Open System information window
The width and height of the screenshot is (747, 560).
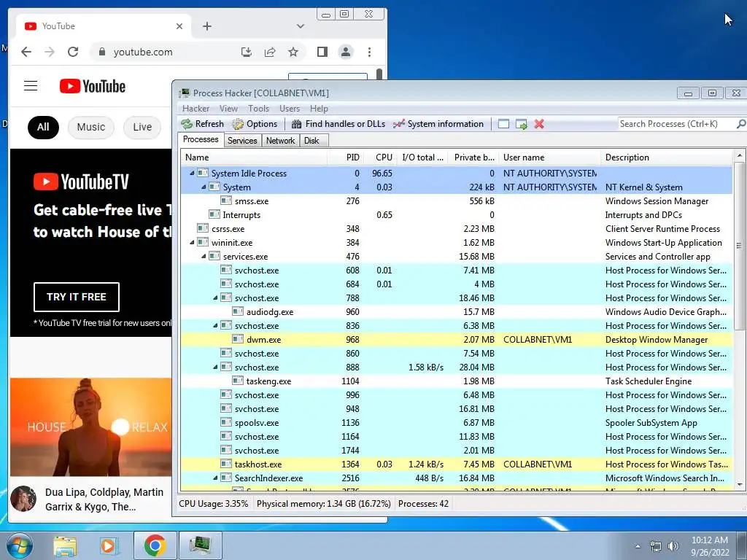438,124
